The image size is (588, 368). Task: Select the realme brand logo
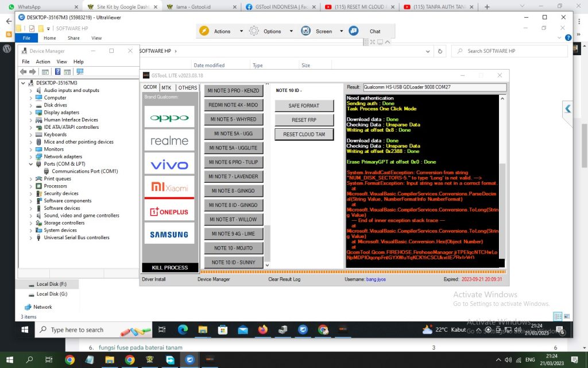click(169, 140)
